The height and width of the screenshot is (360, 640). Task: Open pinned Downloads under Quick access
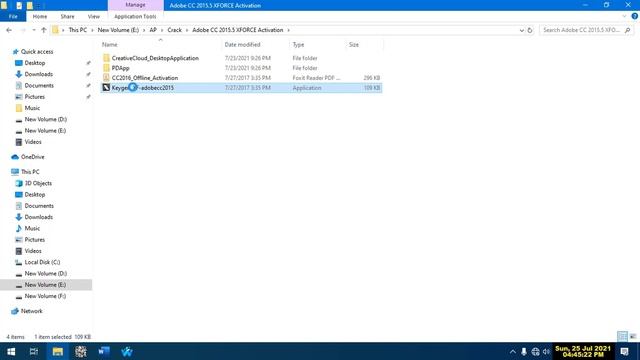(38, 74)
